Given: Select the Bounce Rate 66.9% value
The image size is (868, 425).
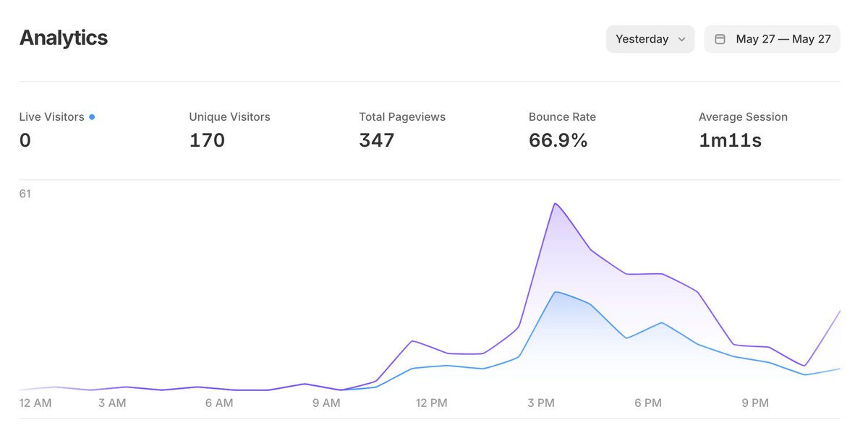Looking at the screenshot, I should point(558,139).
